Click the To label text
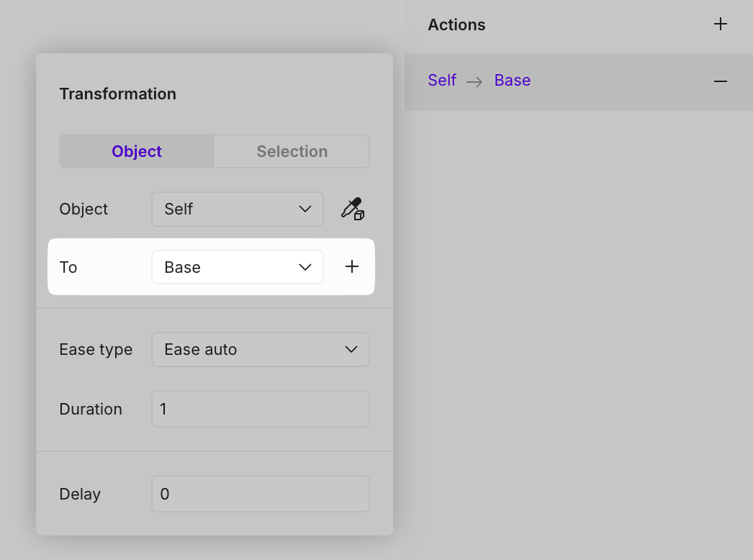This screenshot has height=560, width=753. click(68, 267)
